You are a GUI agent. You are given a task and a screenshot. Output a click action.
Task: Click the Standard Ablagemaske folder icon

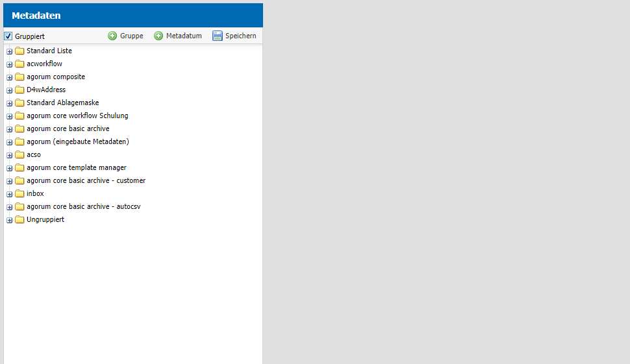pos(19,103)
